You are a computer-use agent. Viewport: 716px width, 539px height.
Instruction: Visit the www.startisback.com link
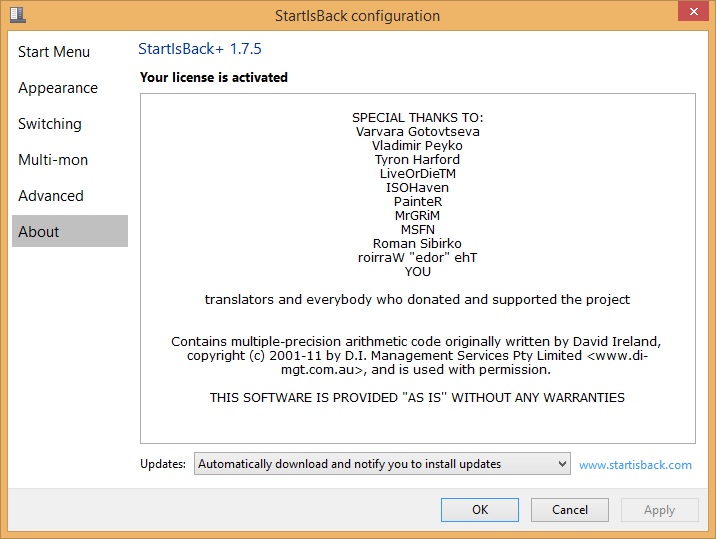pos(635,465)
